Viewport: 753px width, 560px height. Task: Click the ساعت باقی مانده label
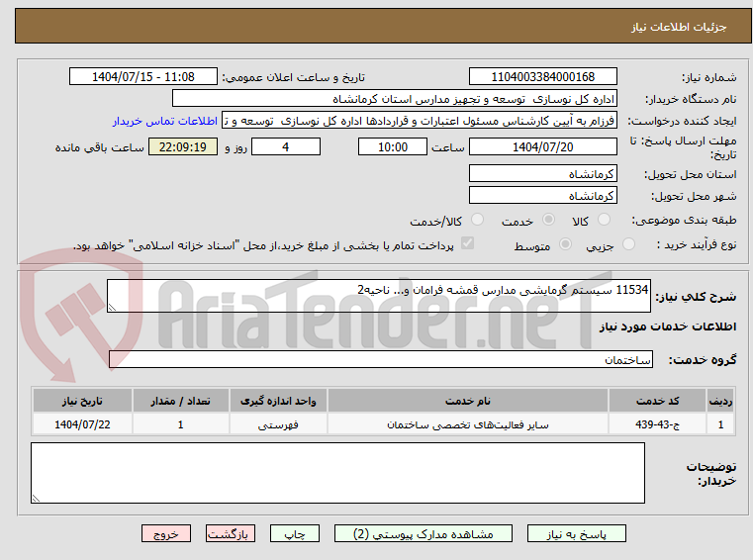click(x=99, y=147)
